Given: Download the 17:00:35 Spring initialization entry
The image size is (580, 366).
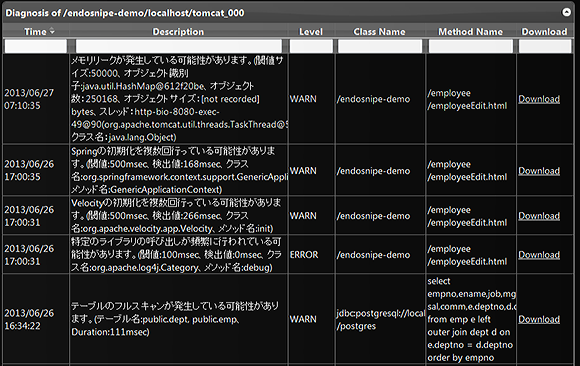Looking at the screenshot, I should point(539,171).
